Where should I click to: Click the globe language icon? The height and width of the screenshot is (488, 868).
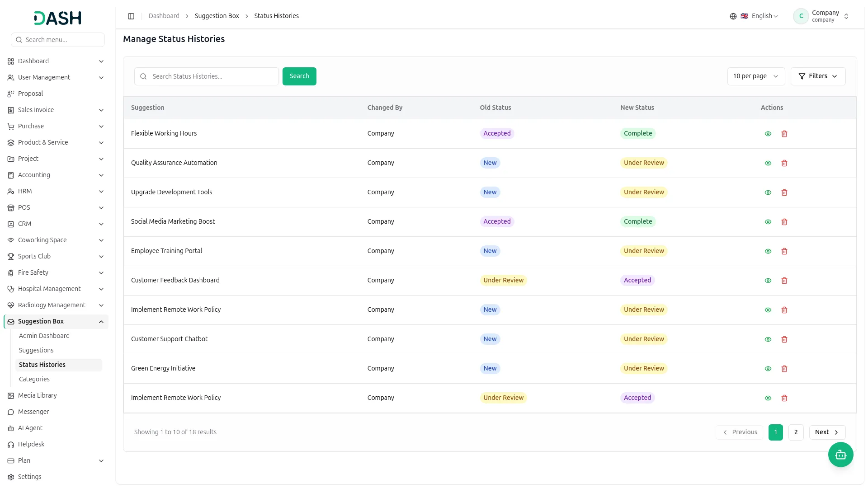pyautogui.click(x=733, y=16)
